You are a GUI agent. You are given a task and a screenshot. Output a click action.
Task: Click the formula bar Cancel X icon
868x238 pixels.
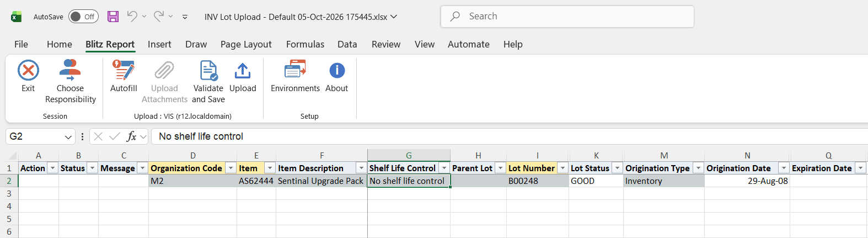(x=98, y=136)
